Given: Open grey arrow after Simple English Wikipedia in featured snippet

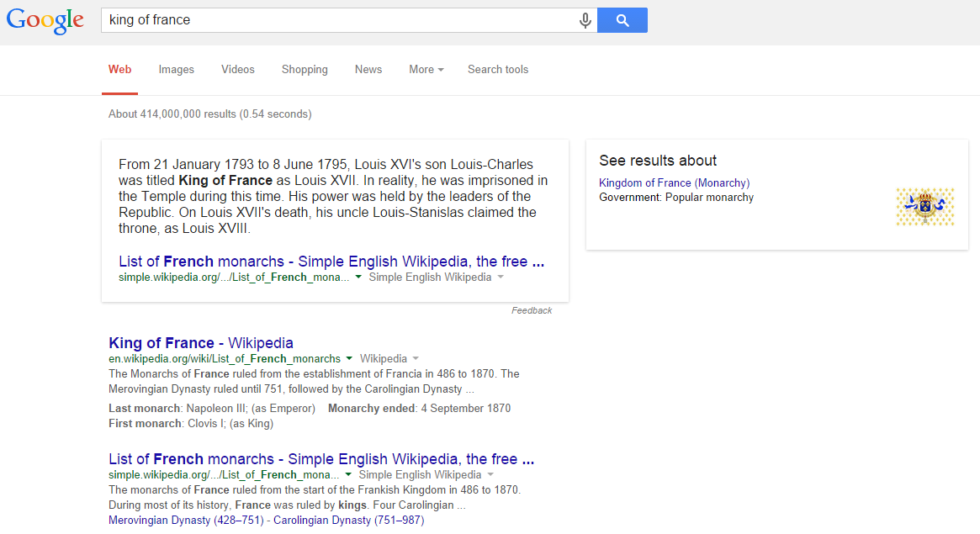Looking at the screenshot, I should 501,278.
